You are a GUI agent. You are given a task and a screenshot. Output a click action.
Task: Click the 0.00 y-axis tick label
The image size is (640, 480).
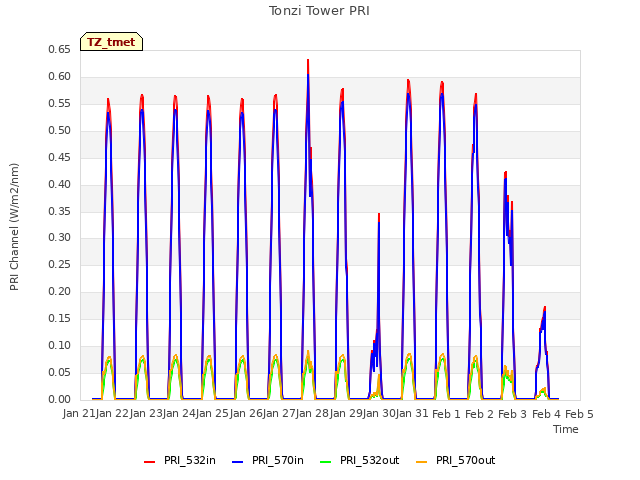click(59, 399)
